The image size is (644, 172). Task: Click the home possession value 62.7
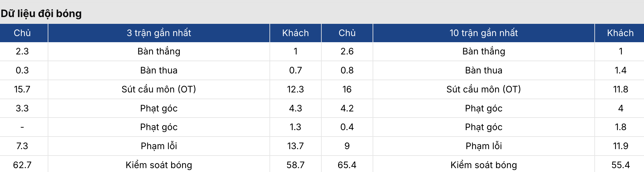tap(22, 165)
